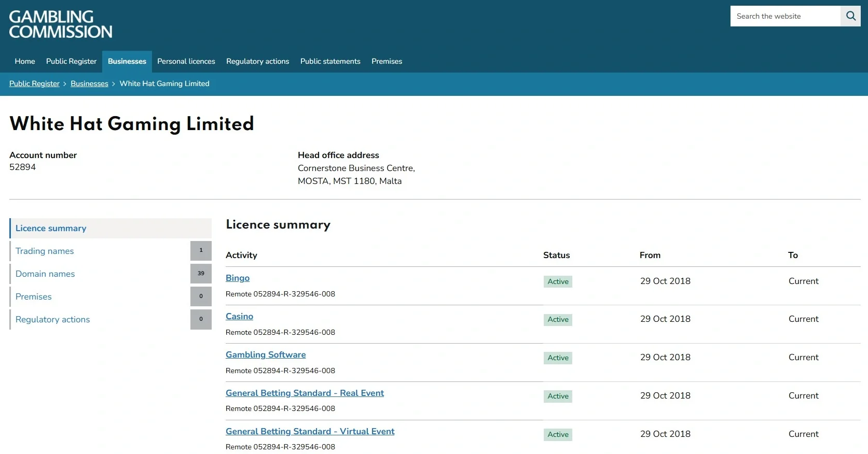Select Licence summary in side menu

pos(111,228)
